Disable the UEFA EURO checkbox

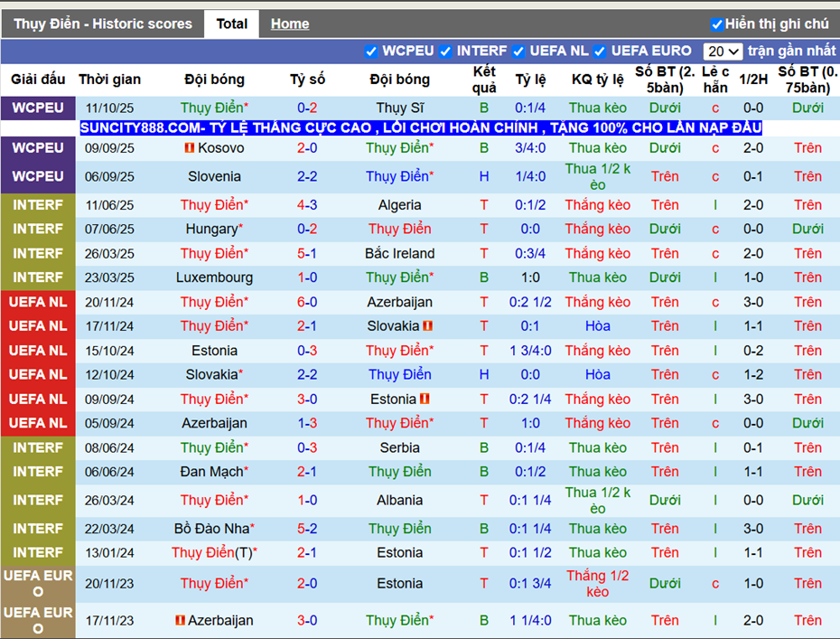click(x=600, y=52)
